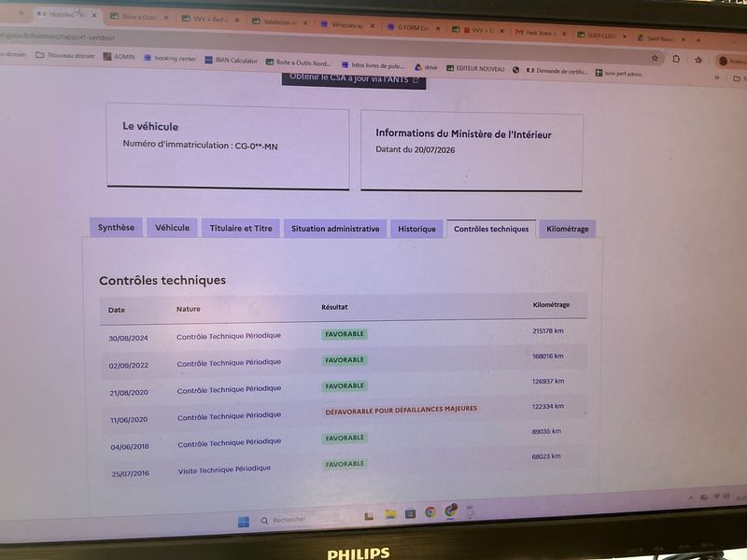Open the IBAN Calculator bookmark

tap(231, 61)
